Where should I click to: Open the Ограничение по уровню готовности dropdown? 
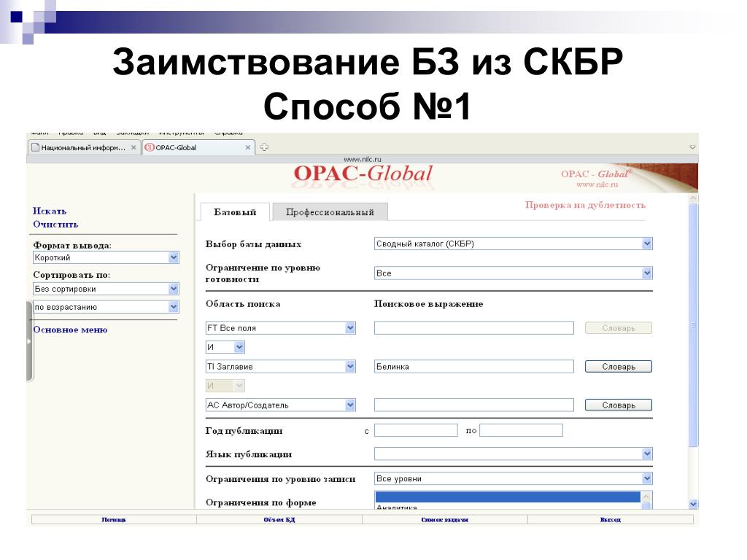[x=513, y=273]
